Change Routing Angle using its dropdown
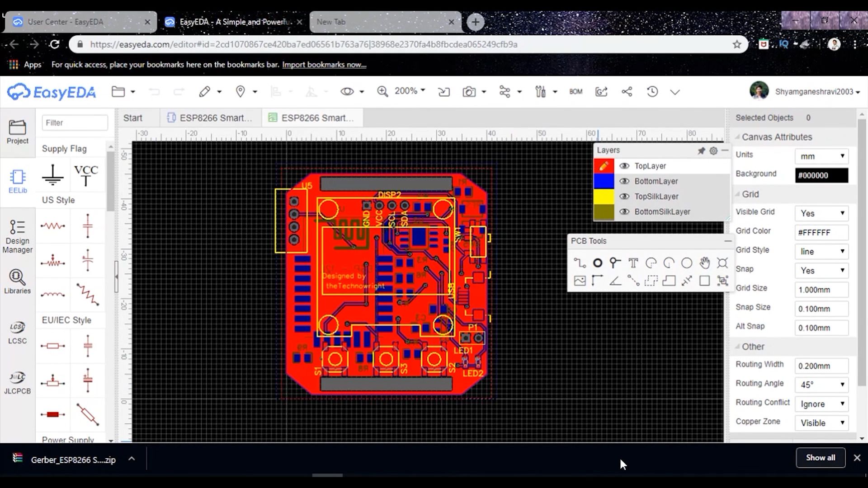868x488 pixels. [821, 385]
